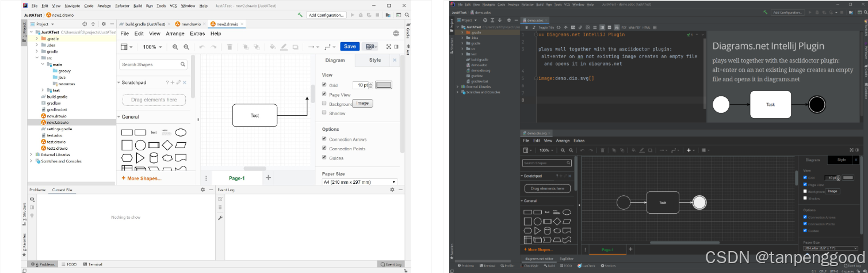Toggle Page View checkbox in light window
The height and width of the screenshot is (273, 868).
(324, 94)
